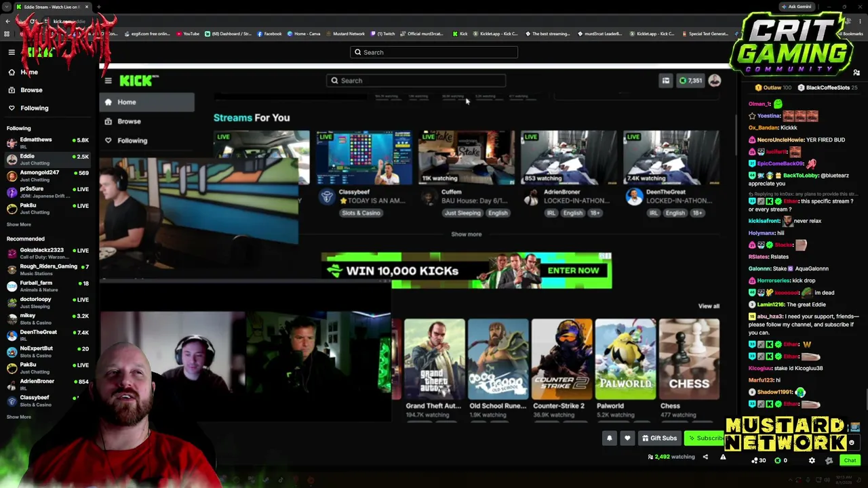
Task: Click the chat badge icon beside the gear
Action: pos(829,461)
